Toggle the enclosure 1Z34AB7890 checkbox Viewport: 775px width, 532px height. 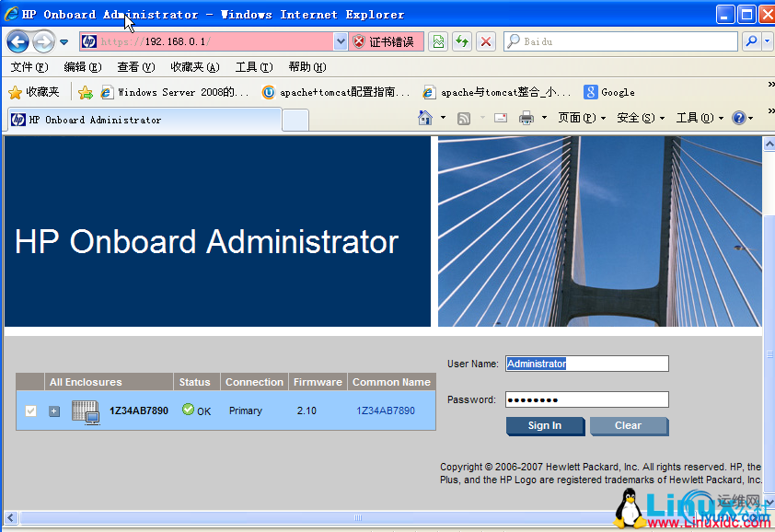(x=30, y=411)
